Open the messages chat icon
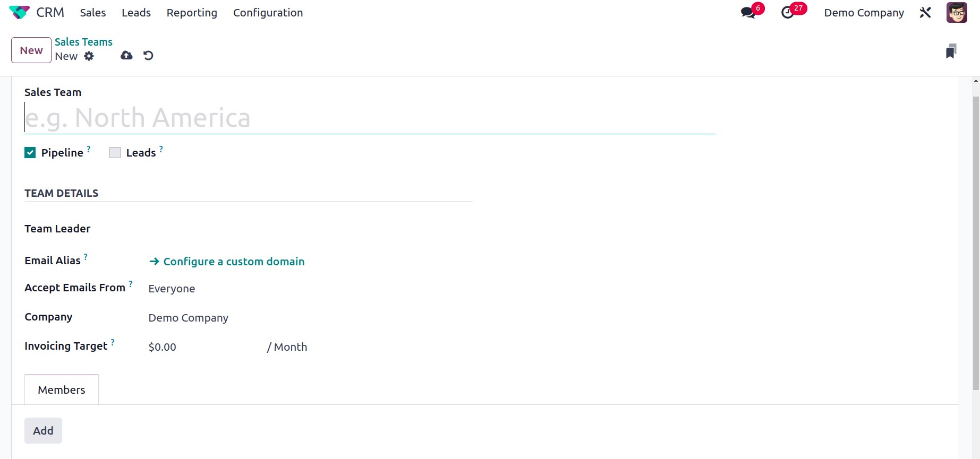The width and height of the screenshot is (980, 459). (x=748, y=12)
